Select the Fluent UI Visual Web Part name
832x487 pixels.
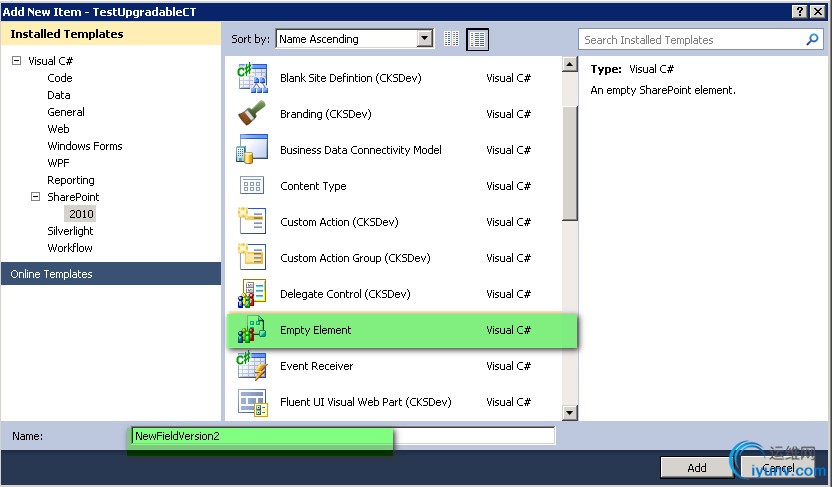tap(366, 402)
